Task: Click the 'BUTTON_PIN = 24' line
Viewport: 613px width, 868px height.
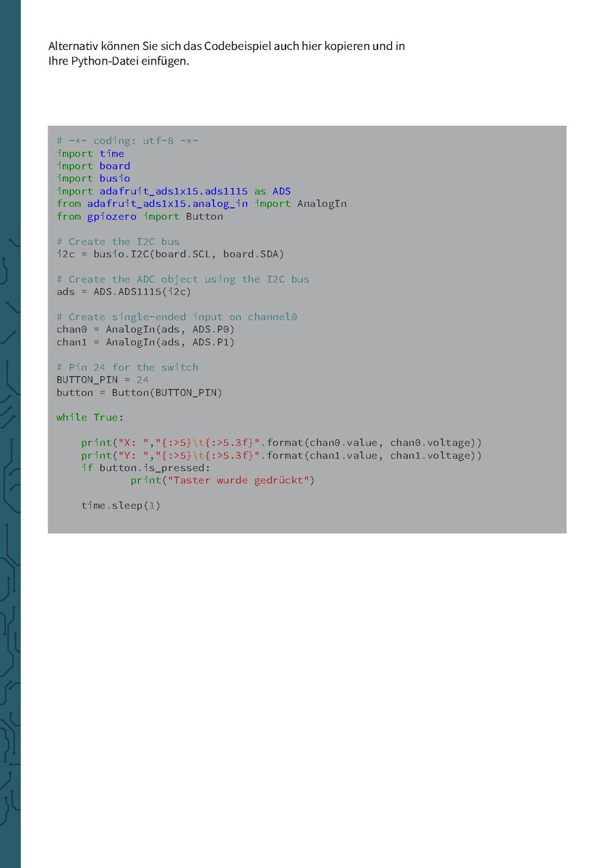Action: [x=103, y=380]
